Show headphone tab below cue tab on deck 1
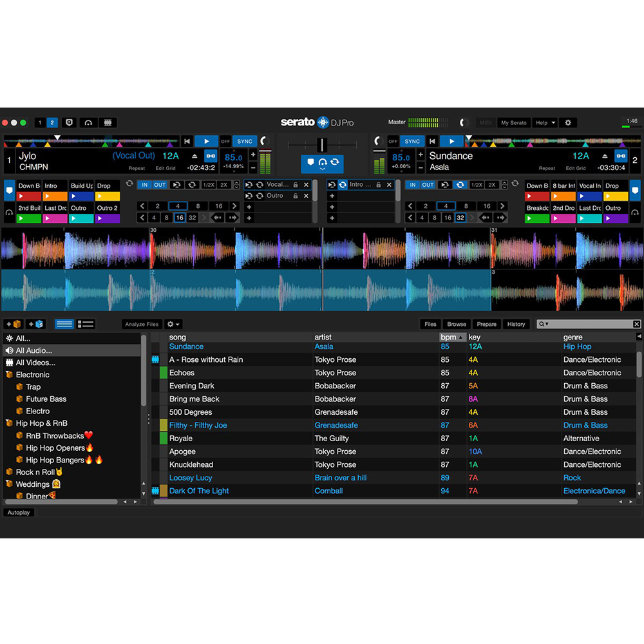The image size is (644, 644). [x=9, y=213]
